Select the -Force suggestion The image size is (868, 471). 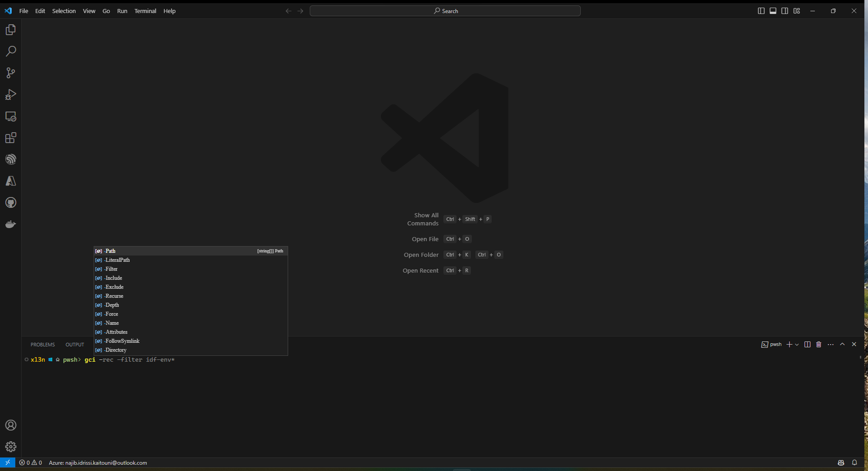tap(191, 314)
